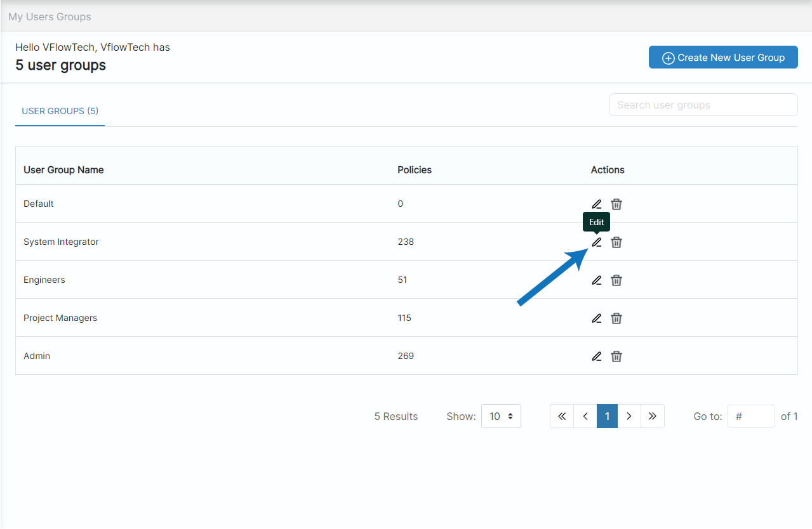Viewport: 812px width, 529px height.
Task: Switch to the USER GROUPS tab
Action: (x=60, y=110)
